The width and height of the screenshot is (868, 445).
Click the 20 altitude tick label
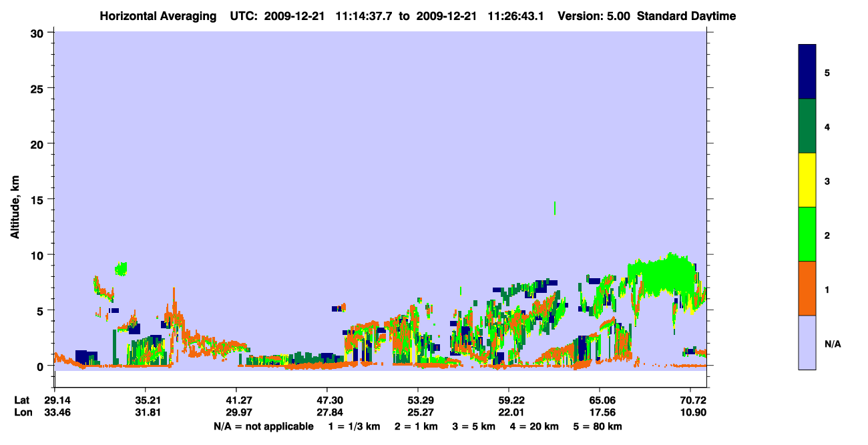point(39,143)
